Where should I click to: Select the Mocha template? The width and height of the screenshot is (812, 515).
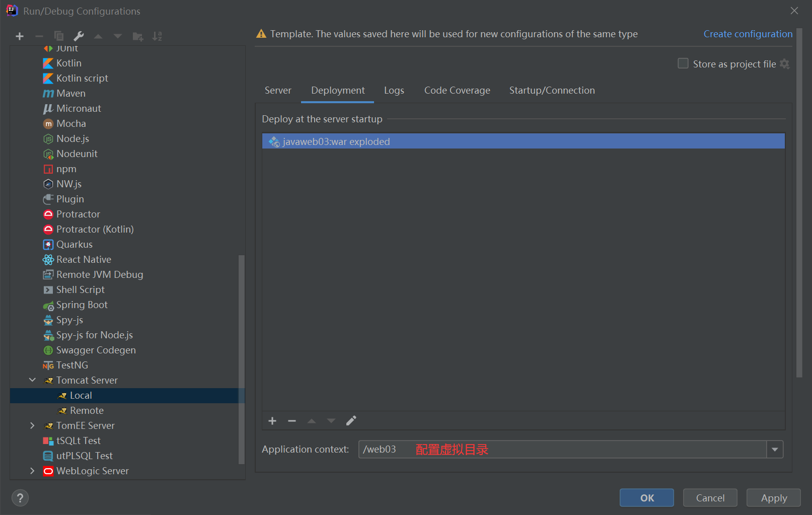click(x=127, y=123)
